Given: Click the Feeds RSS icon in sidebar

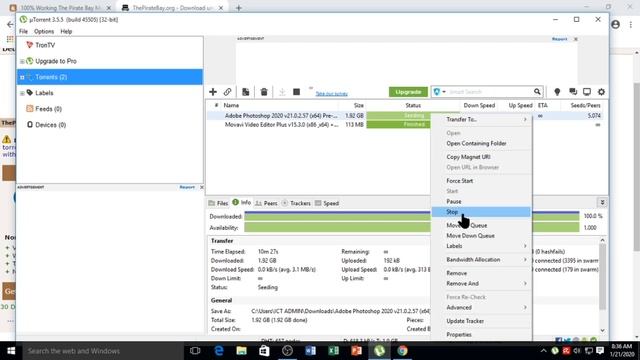Looking at the screenshot, I should [x=30, y=109].
